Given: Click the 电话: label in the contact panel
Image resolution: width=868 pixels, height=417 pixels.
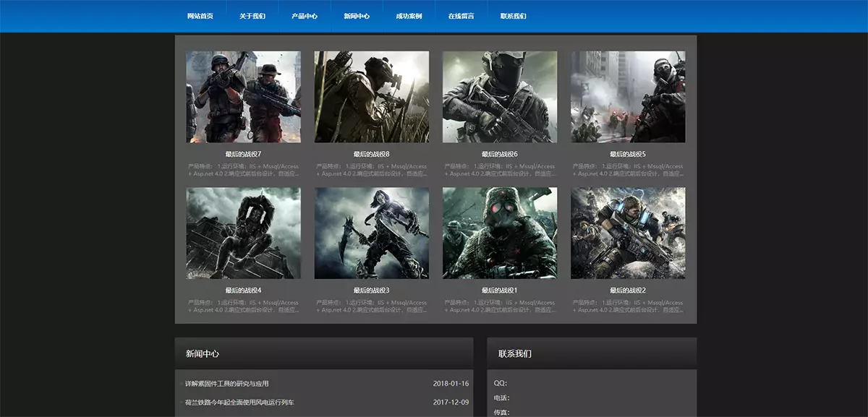Looking at the screenshot, I should (x=502, y=398).
